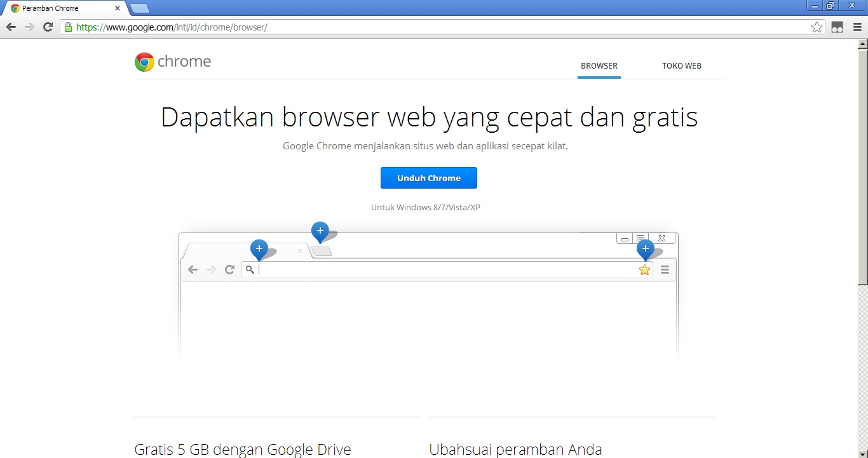This screenshot has height=458, width=868.
Task: Click the page scrollbar's down arrow
Action: [863, 453]
